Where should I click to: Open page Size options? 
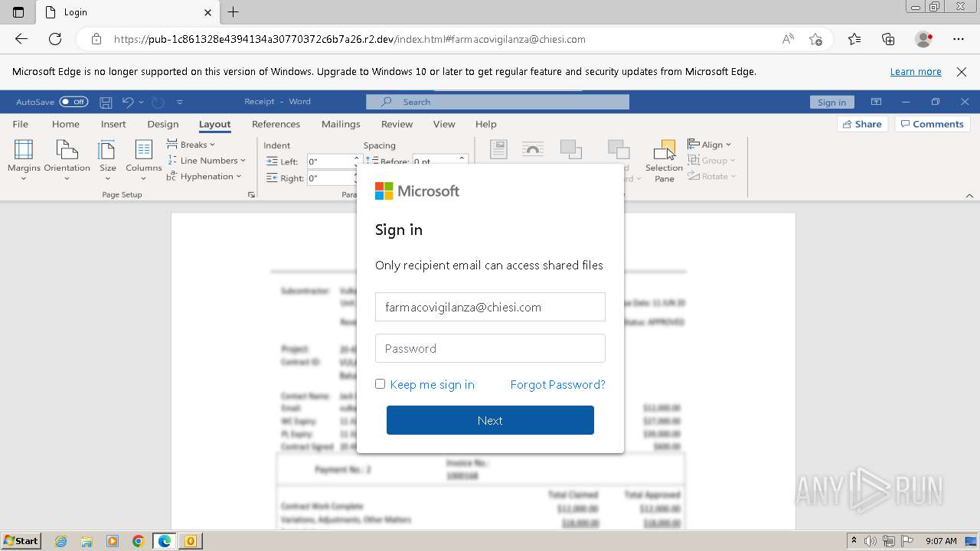click(x=108, y=160)
